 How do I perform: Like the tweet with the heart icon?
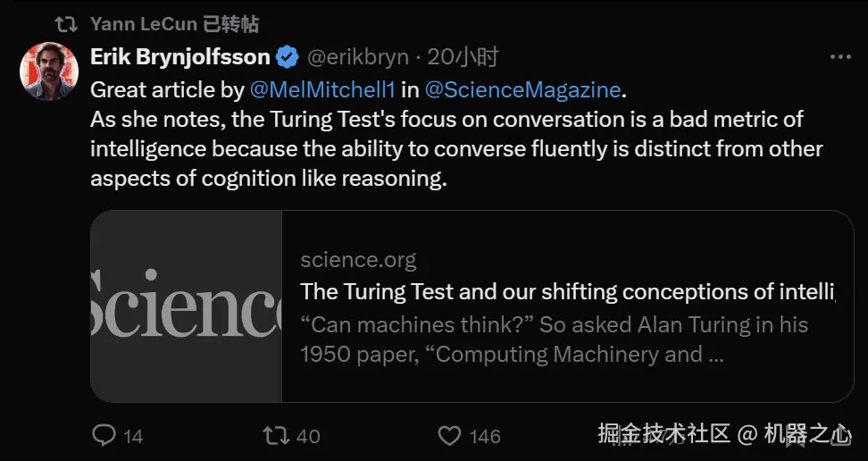pyautogui.click(x=449, y=435)
